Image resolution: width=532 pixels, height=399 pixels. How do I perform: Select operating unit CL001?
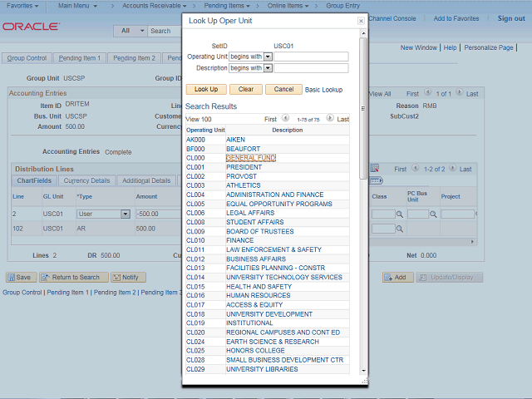coord(195,167)
